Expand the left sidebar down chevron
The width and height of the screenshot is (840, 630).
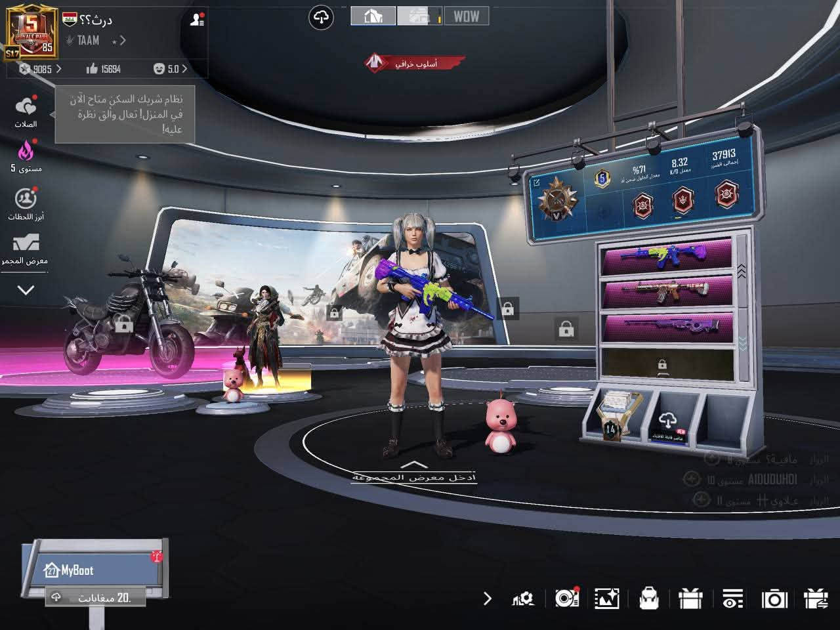click(26, 289)
